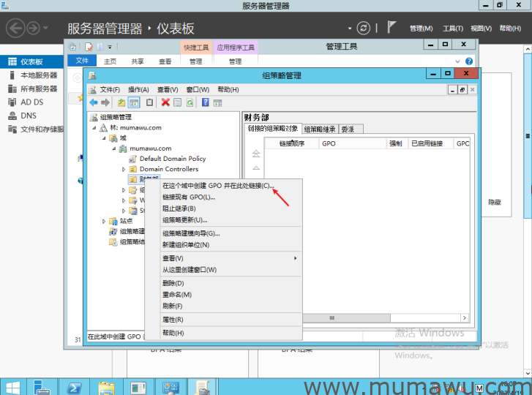Open Server Manager taskbar icon
This screenshot has width=532, height=395.
tap(42, 387)
